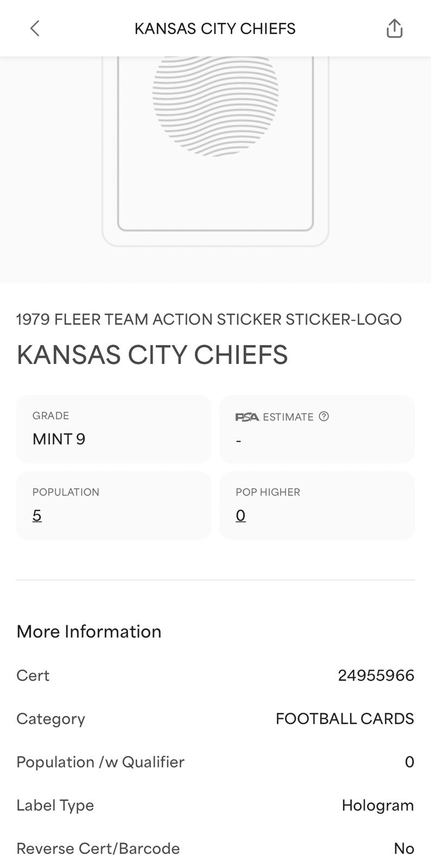Tap the Reverse Cert/Barcode row
431x868 pixels.
(x=215, y=848)
